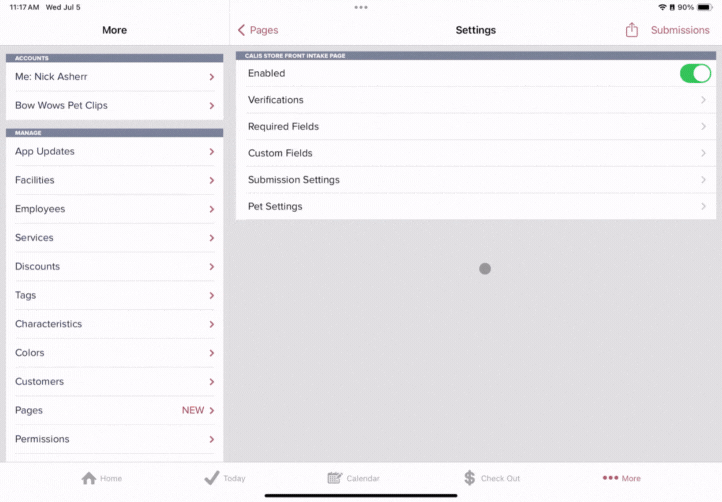This screenshot has width=722, height=502.
Task: Tap the three dots at top center
Action: (x=361, y=7)
